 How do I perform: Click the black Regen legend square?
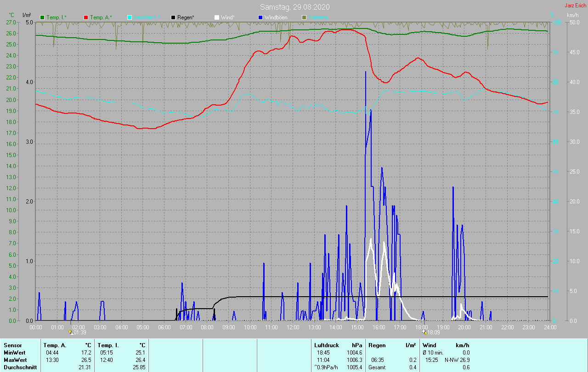coord(173,17)
